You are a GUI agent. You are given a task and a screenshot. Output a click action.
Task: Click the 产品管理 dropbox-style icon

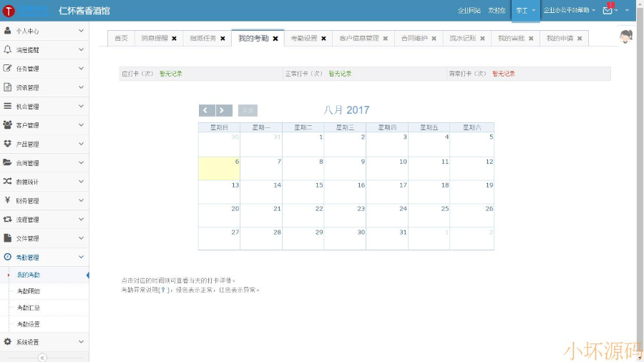[x=7, y=144]
